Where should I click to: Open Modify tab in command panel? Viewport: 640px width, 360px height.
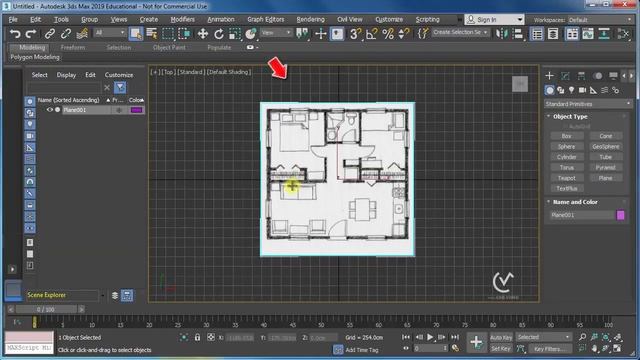[565, 76]
